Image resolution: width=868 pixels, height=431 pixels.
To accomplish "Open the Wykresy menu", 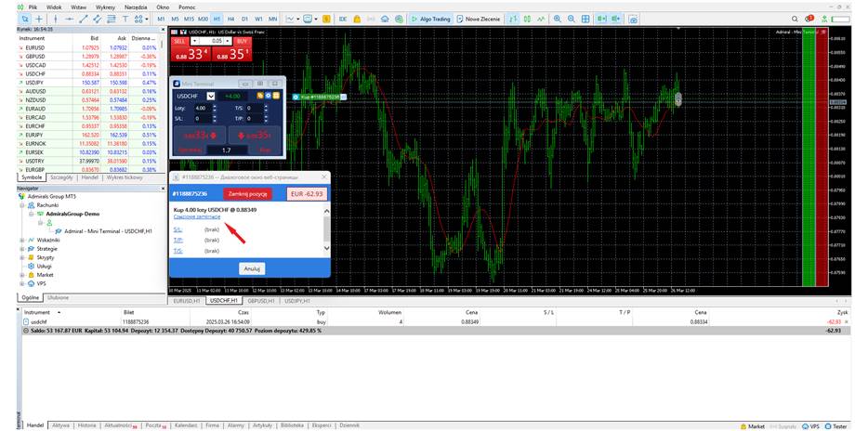I will click(x=105, y=7).
